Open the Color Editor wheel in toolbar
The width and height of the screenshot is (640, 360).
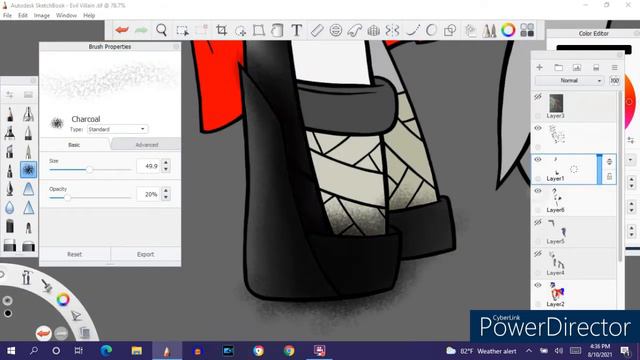508,30
